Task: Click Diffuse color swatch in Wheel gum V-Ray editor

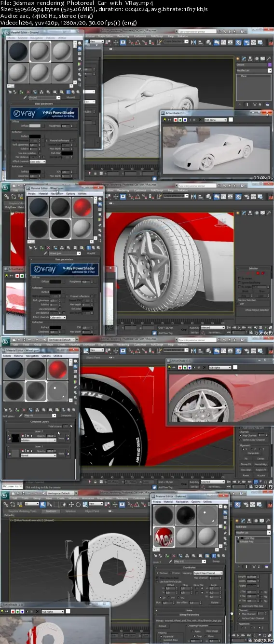Action: coord(55,281)
